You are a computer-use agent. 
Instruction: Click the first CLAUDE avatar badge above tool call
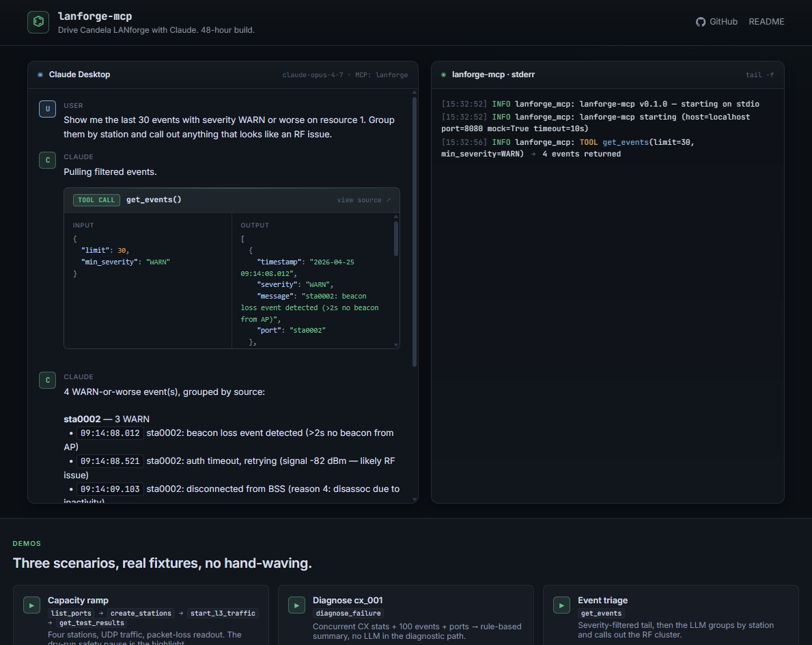click(48, 160)
